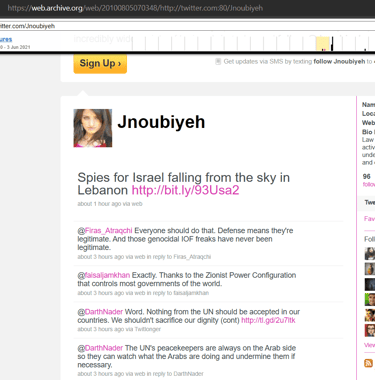375x380 pixels.
Task: Click the green following avatar thumbnail
Action: coord(370,300)
